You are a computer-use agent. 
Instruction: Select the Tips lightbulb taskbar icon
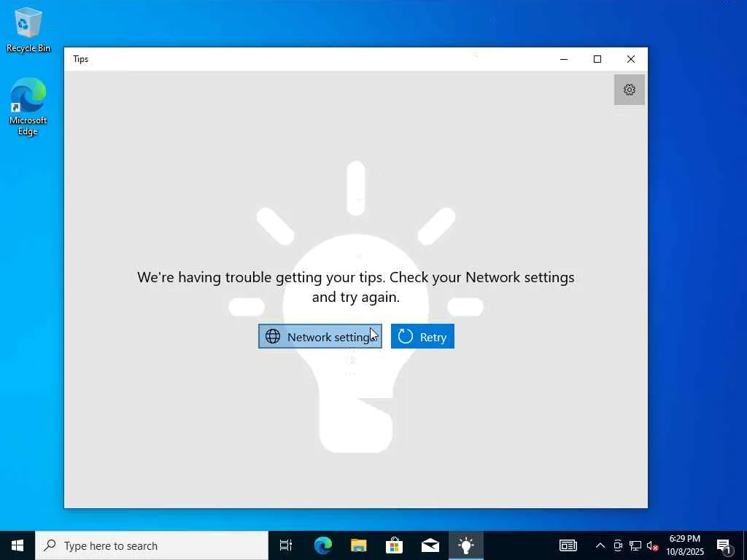[465, 545]
